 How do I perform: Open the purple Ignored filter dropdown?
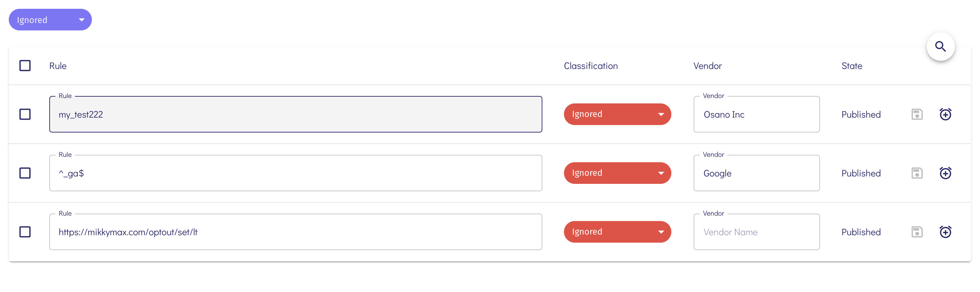coord(50,20)
